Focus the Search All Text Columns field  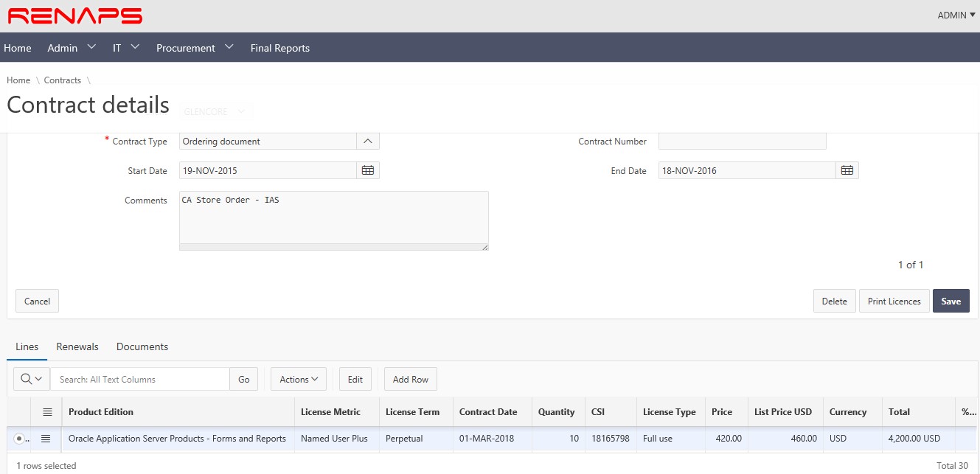(140, 379)
